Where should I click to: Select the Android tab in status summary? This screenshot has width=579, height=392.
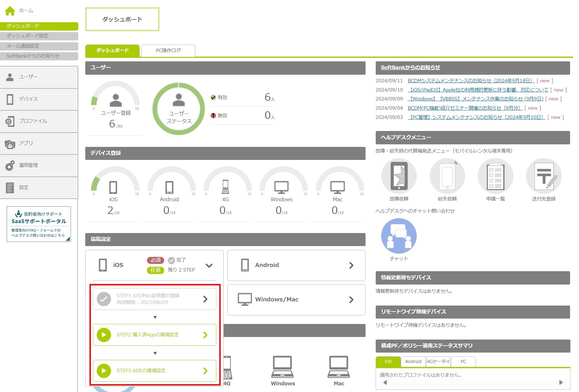point(413,361)
